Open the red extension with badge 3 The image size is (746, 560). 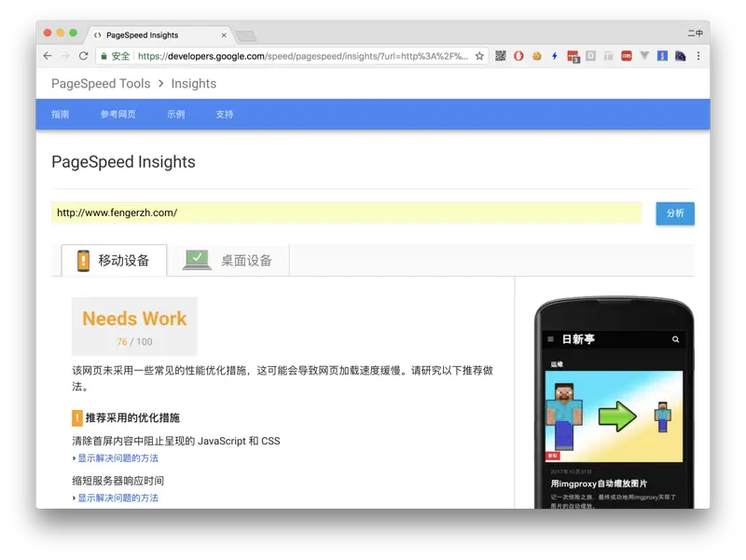coord(573,57)
